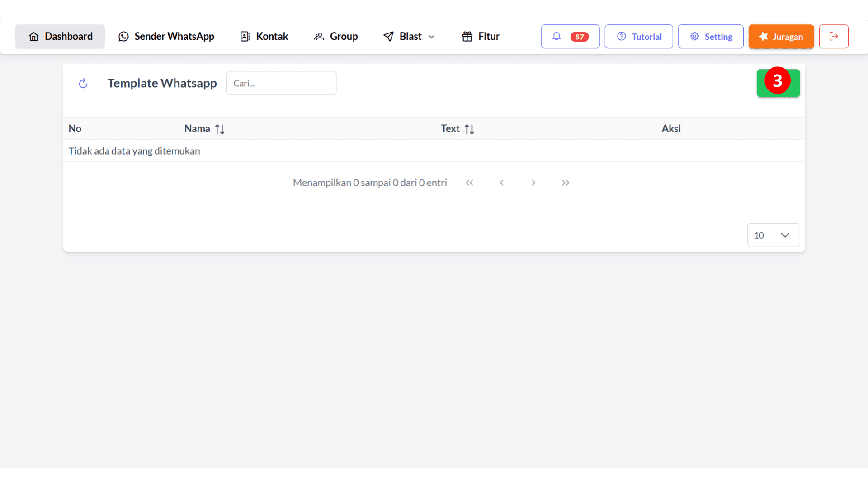Open the Fitur menu item
This screenshot has width=868, height=488.
coord(481,37)
